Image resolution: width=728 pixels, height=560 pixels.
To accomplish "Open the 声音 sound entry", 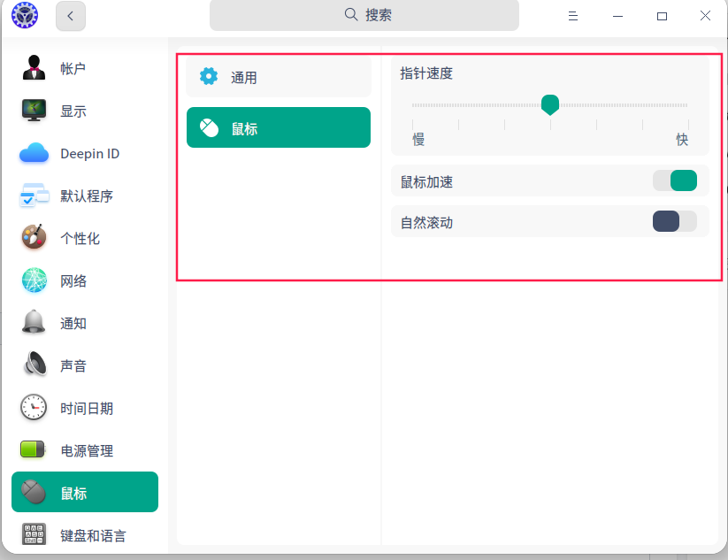I will click(85, 365).
